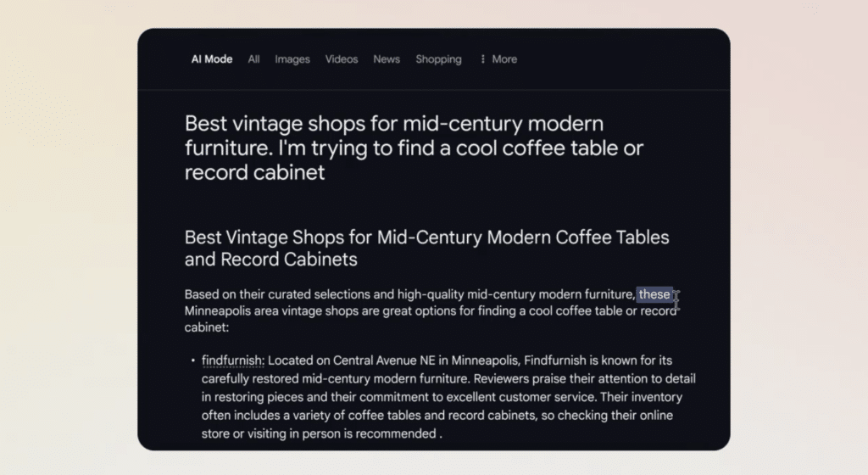Click "record cabinet" in the query heading
This screenshot has width=868, height=475.
254,173
